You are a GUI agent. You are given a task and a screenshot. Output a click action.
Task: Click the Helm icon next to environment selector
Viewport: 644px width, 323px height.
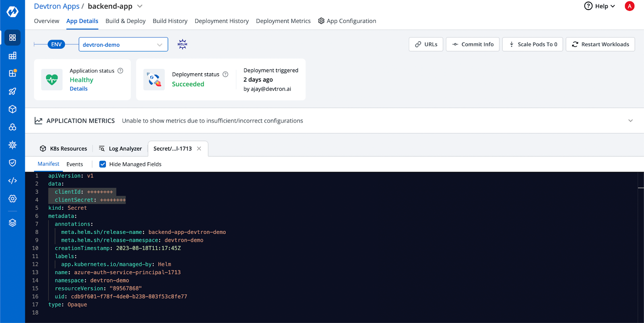(182, 44)
